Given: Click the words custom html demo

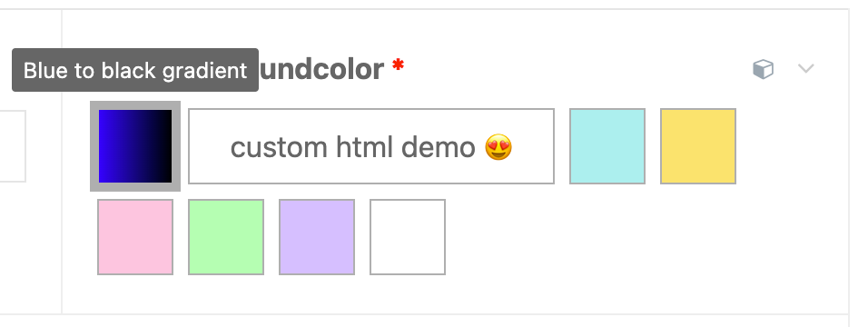Looking at the screenshot, I should click(352, 148).
